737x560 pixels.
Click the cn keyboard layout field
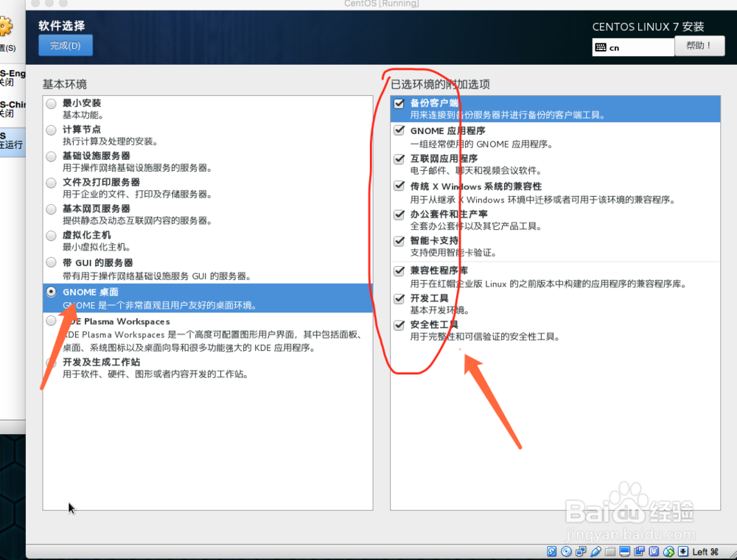(634, 47)
